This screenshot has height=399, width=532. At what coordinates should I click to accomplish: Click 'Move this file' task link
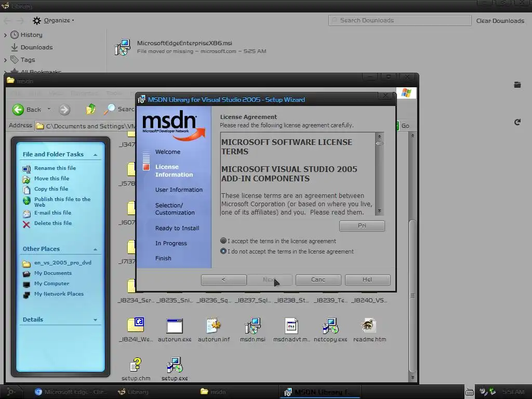click(x=51, y=179)
